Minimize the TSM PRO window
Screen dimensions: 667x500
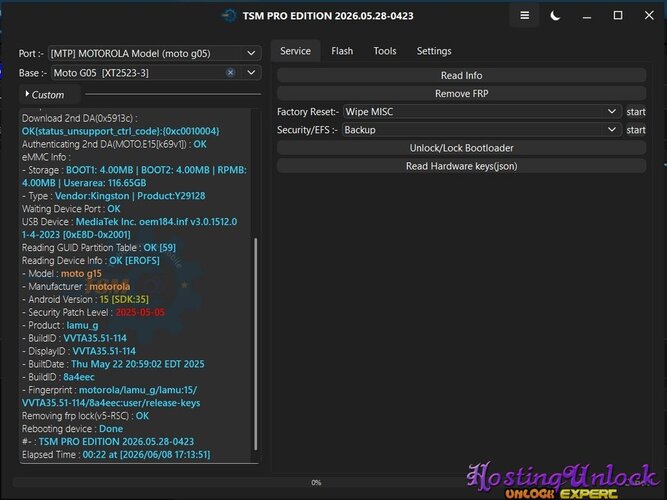click(587, 17)
